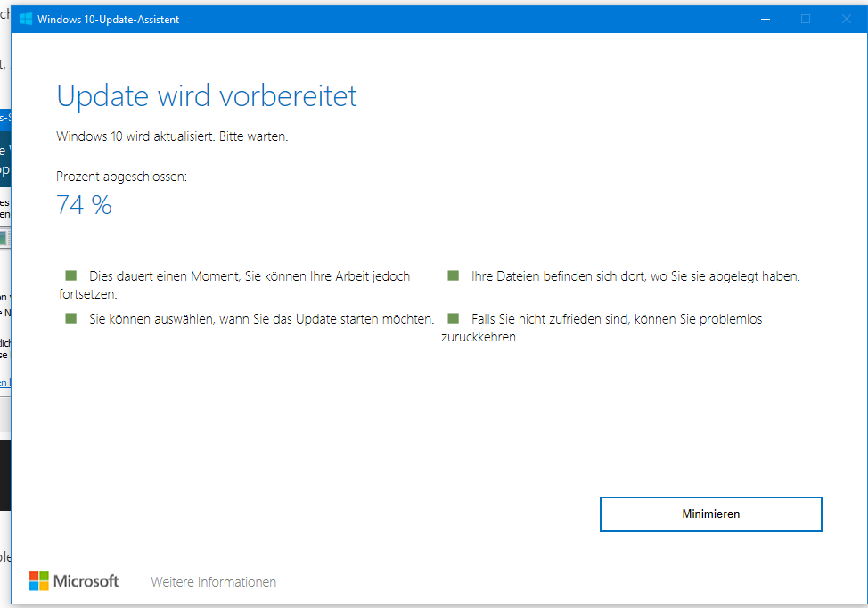Select green bullet next to 'Falls Sie nicht zufrieden'
Viewport: 868px width, 608px height.
[453, 318]
